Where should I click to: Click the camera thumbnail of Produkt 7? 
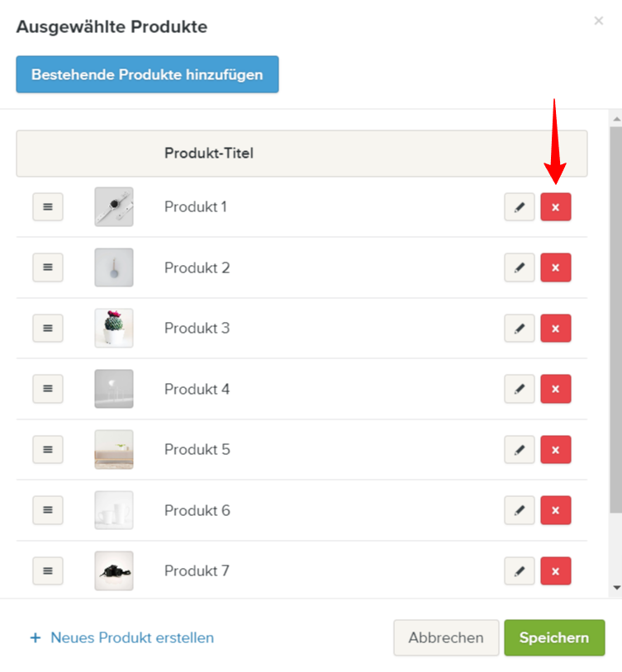114,570
